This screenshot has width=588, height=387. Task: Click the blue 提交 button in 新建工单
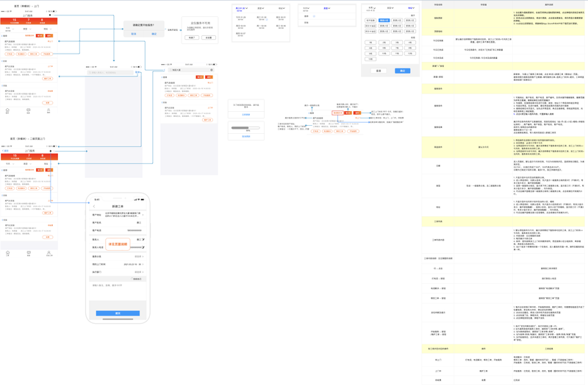118,313
